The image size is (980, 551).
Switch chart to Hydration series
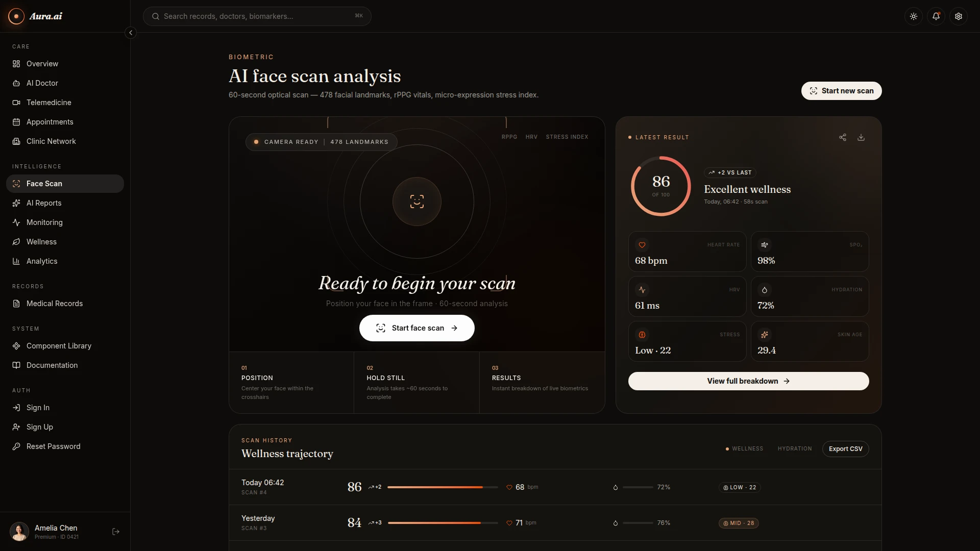click(x=795, y=449)
